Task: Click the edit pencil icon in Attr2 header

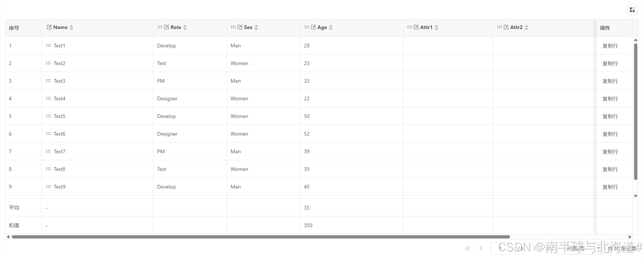Action: point(507,27)
